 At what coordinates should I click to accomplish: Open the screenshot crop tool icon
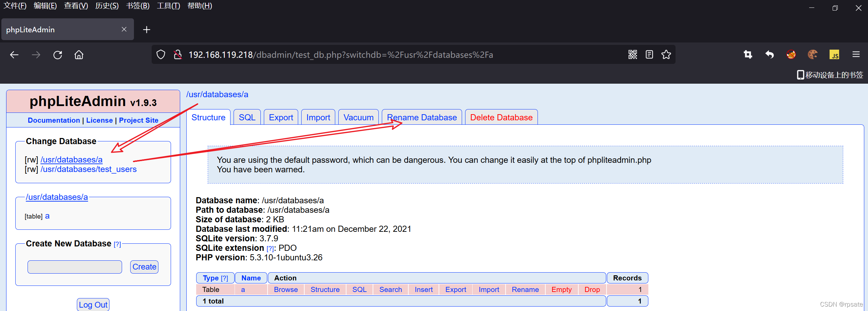tap(748, 54)
